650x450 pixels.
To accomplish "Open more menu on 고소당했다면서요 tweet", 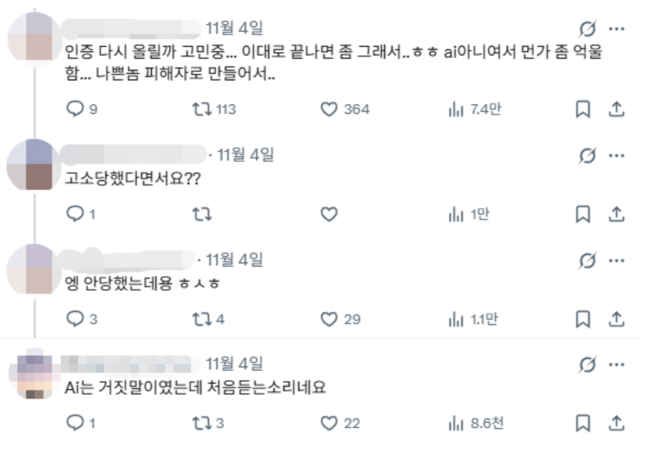I will point(620,156).
